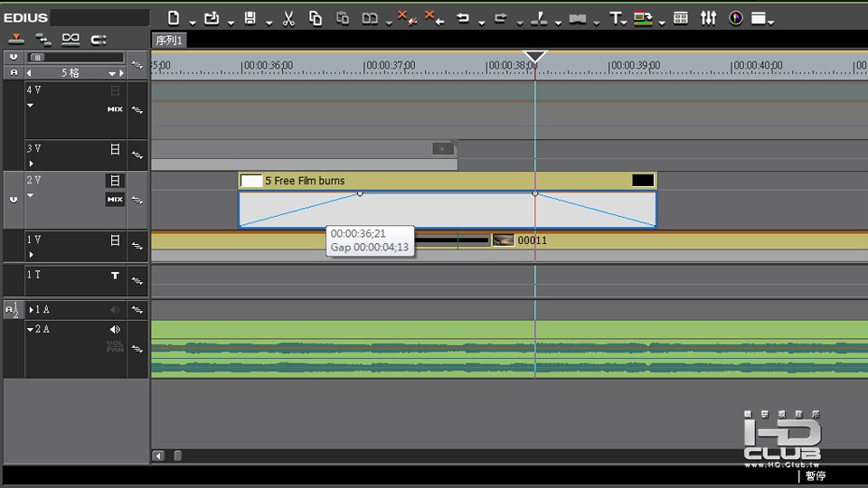Toggle title T button on track 1 T
This screenshot has height=488, width=868.
tap(115, 275)
